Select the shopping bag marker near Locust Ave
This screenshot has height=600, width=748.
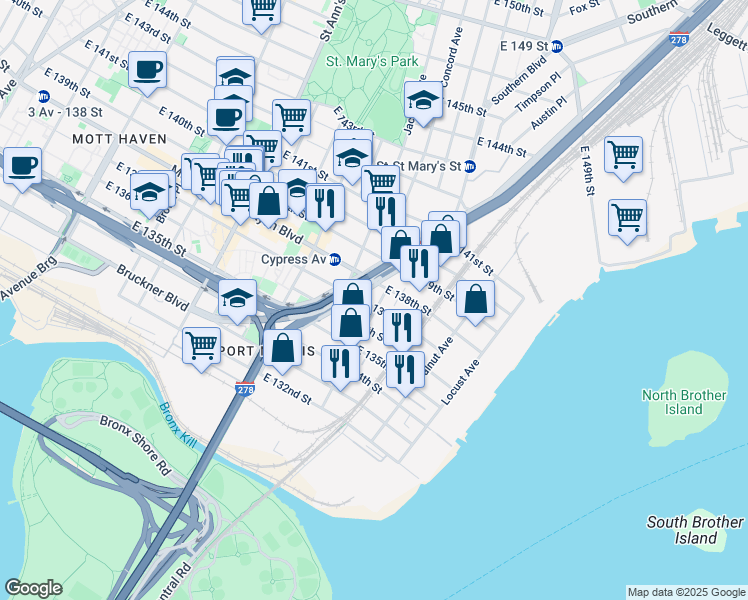point(476,300)
